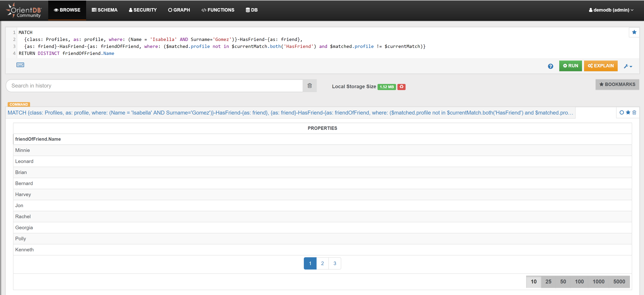
Task: Clear history with the trash icon beside search
Action: click(x=309, y=86)
